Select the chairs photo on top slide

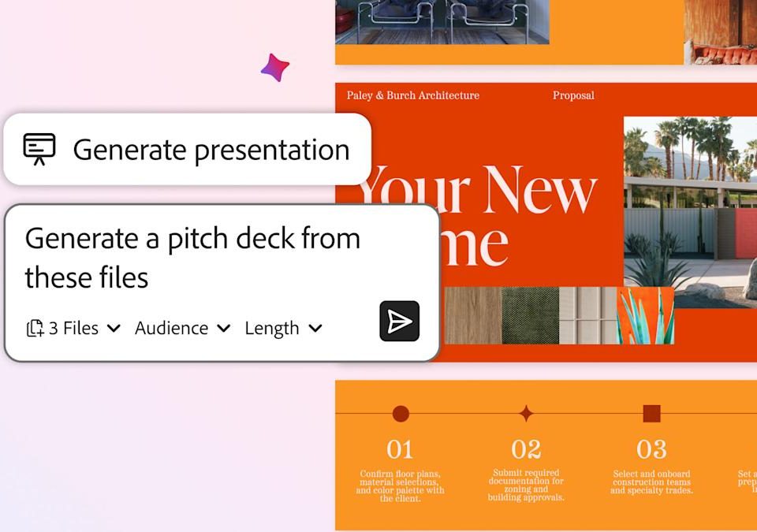[x=442, y=20]
